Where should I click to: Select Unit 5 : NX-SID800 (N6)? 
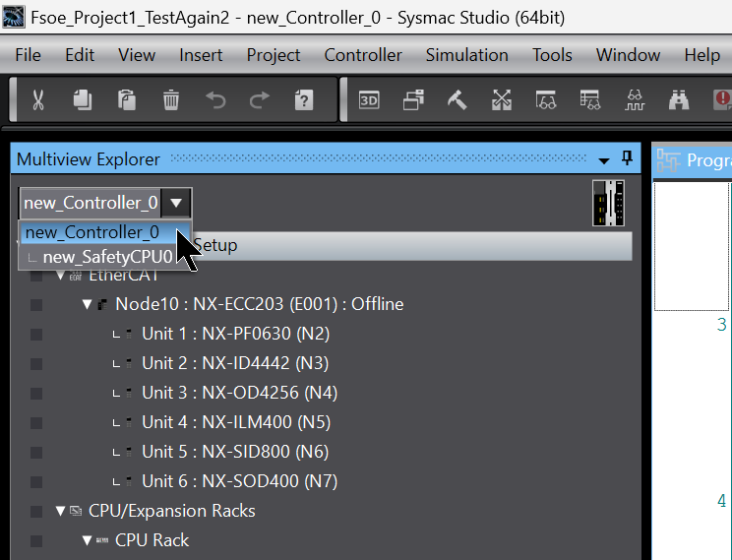(x=235, y=451)
